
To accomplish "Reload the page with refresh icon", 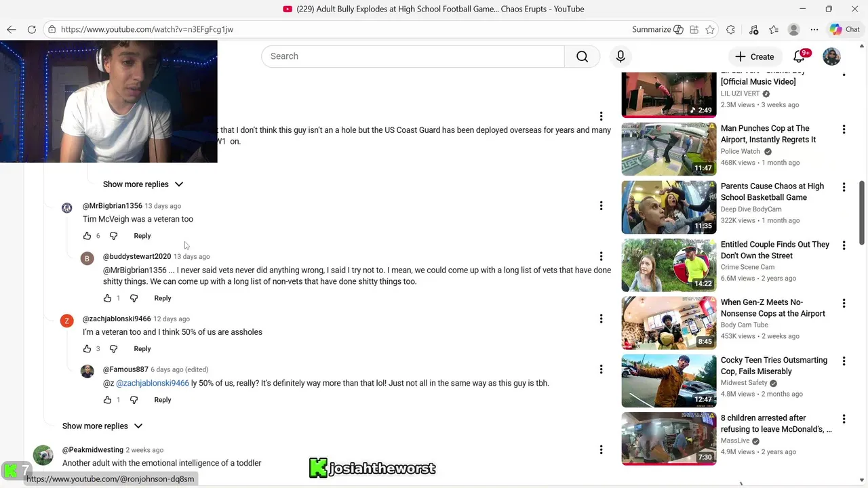I will pos(31,29).
